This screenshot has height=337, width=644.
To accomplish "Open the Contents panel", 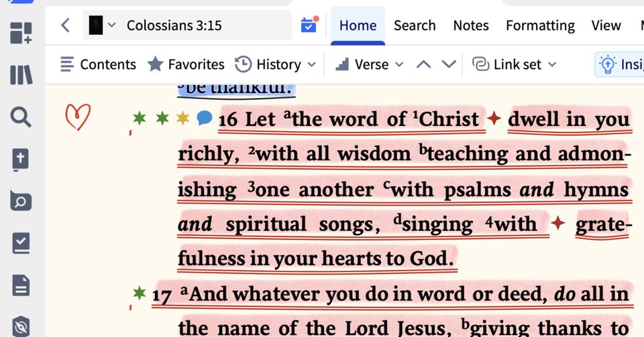I will click(98, 64).
